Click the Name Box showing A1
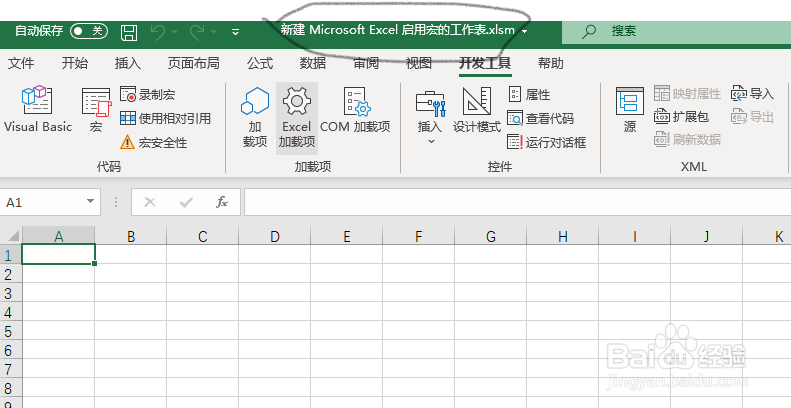This screenshot has height=408, width=791. (x=43, y=202)
